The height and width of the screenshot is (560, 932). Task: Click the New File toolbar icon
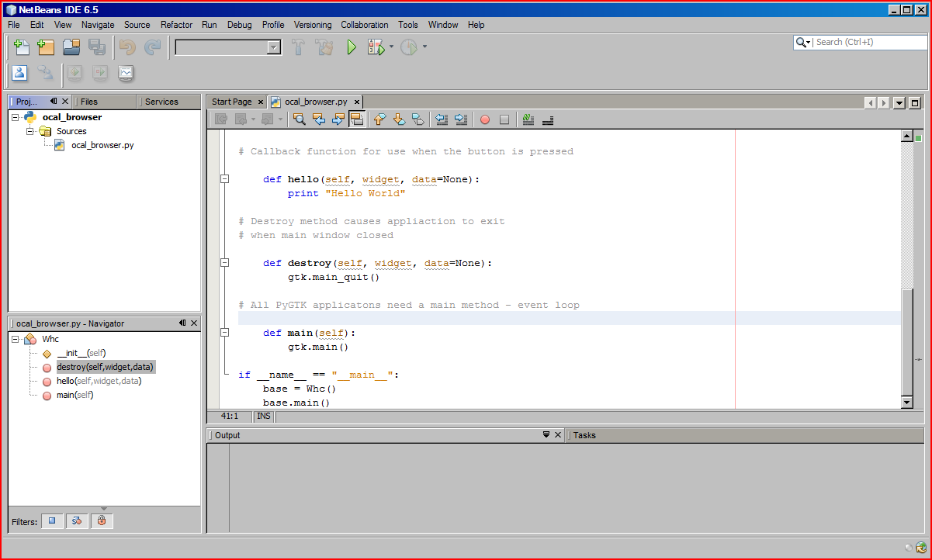22,47
